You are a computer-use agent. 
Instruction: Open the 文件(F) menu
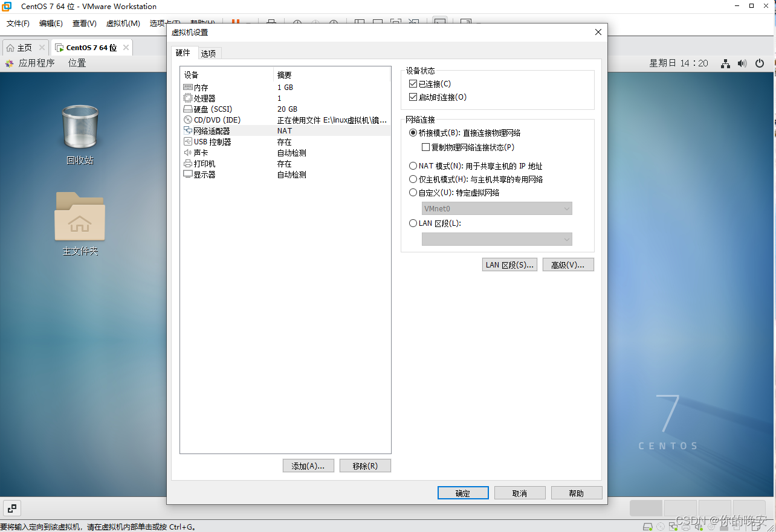coord(18,24)
